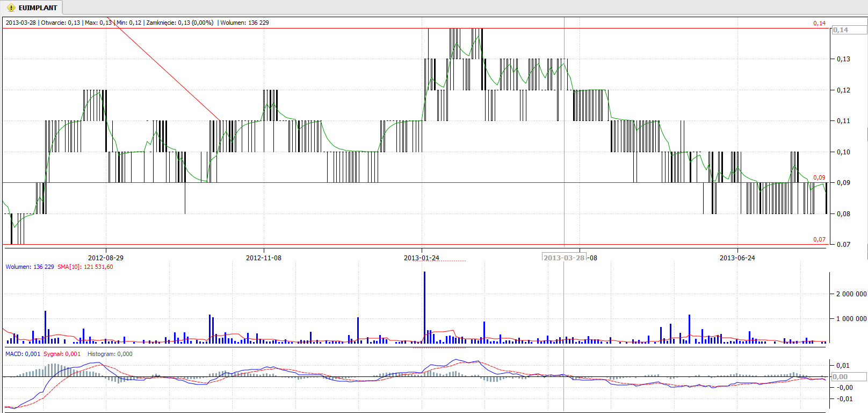
Task: Click the 0,08 price axis label
Action: [x=843, y=214]
